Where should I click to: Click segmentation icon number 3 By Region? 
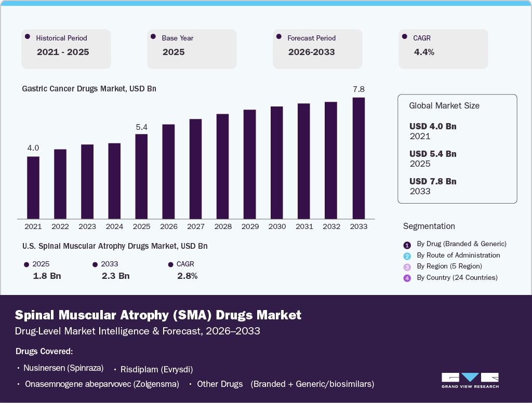pos(407,267)
